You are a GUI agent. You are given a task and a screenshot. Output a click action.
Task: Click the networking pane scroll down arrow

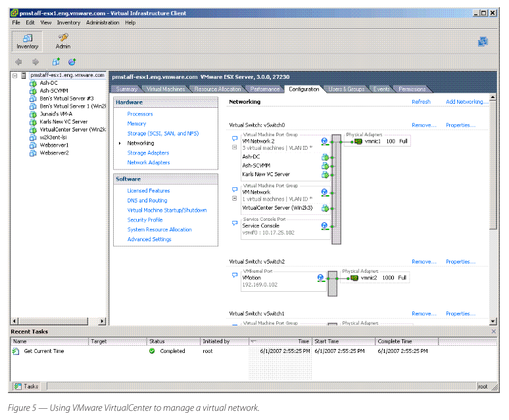(x=493, y=321)
